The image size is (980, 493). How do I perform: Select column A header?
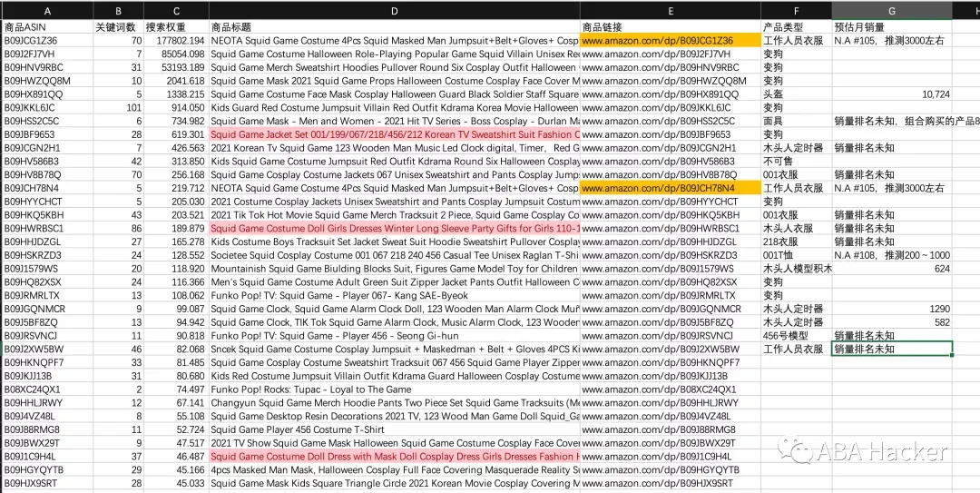[47, 11]
